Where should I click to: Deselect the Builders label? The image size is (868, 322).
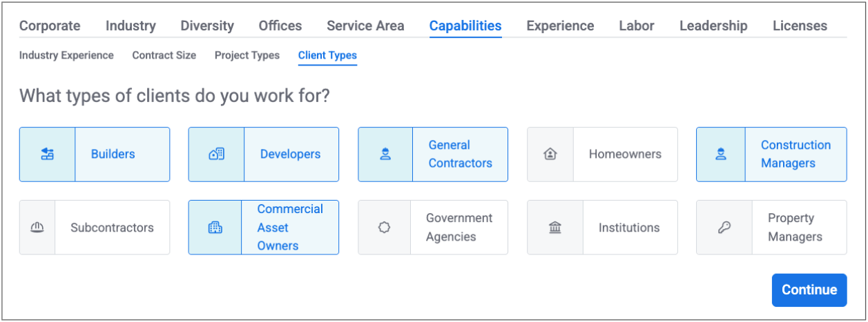(x=113, y=154)
